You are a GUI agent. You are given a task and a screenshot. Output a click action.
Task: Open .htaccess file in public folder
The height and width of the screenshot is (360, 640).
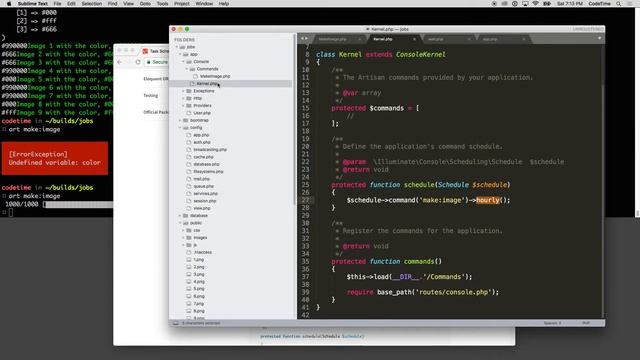pos(202,253)
